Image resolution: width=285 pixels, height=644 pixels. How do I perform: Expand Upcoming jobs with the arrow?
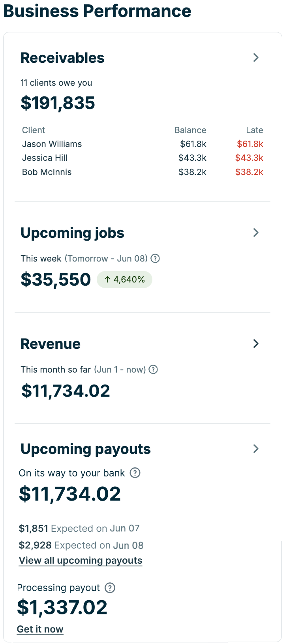256,233
